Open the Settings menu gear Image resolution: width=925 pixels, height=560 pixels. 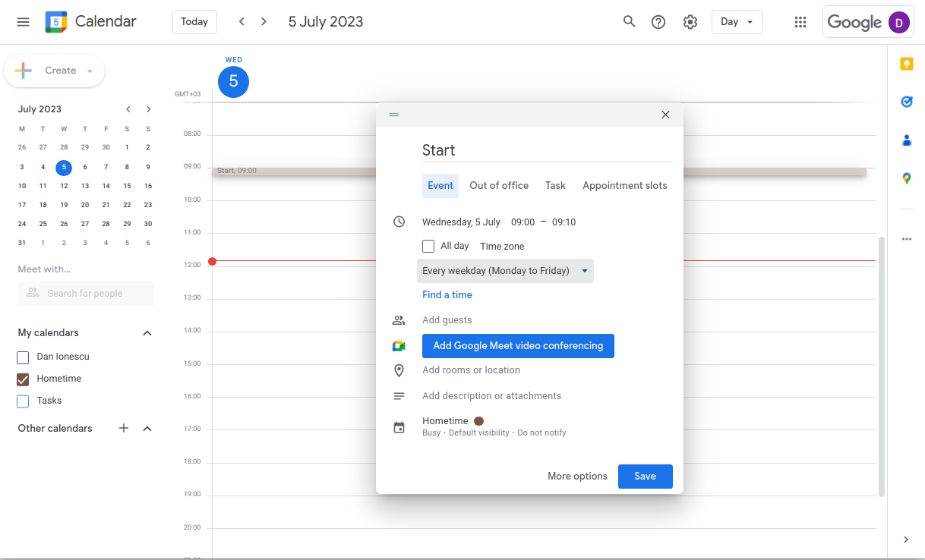(690, 21)
